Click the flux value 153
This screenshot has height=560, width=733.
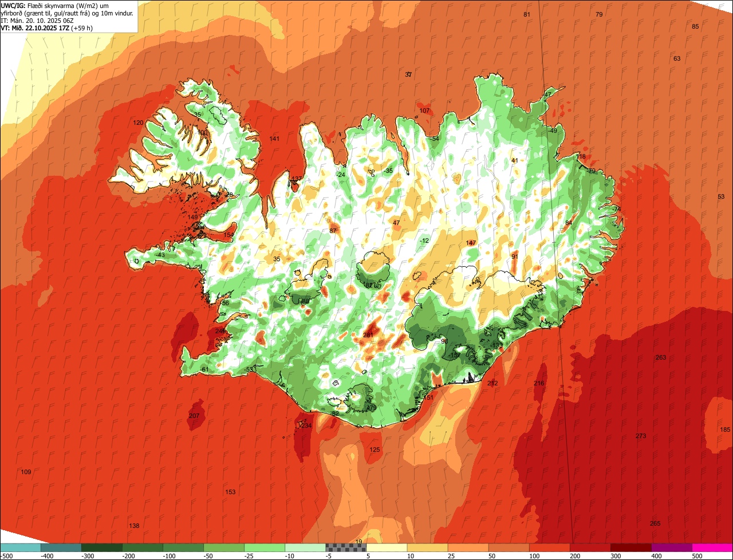pyautogui.click(x=230, y=492)
